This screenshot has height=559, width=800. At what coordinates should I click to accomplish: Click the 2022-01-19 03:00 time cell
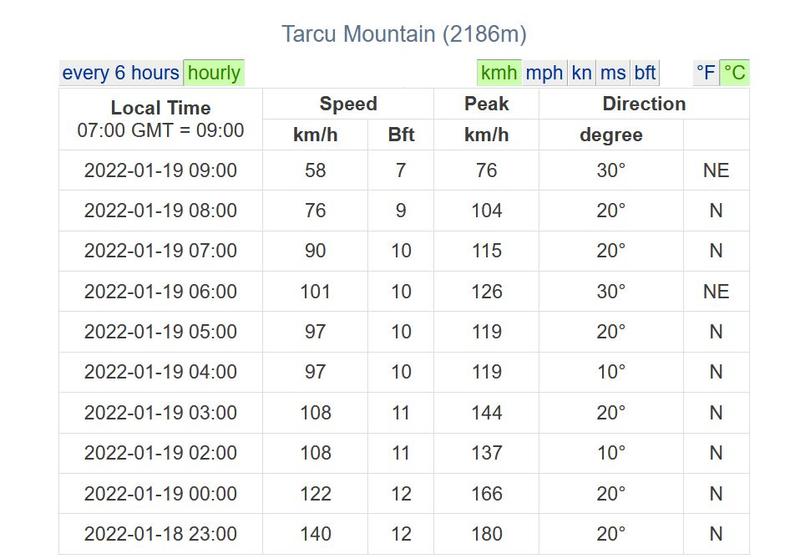[x=160, y=413]
